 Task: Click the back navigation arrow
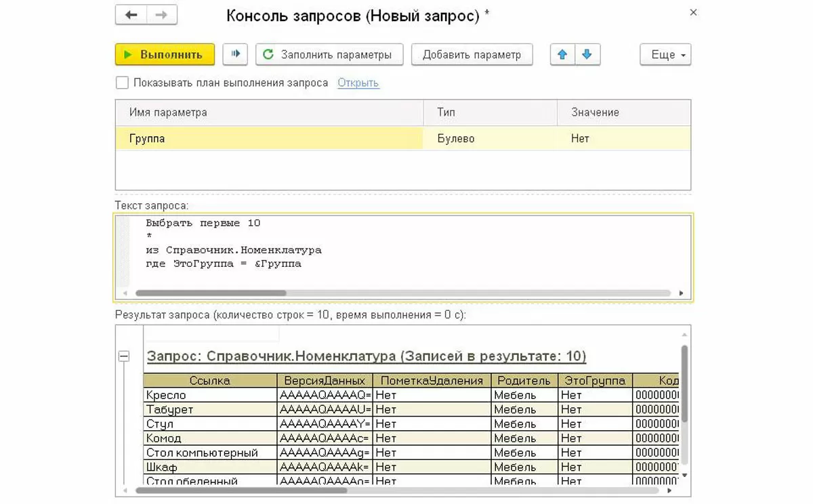131,15
